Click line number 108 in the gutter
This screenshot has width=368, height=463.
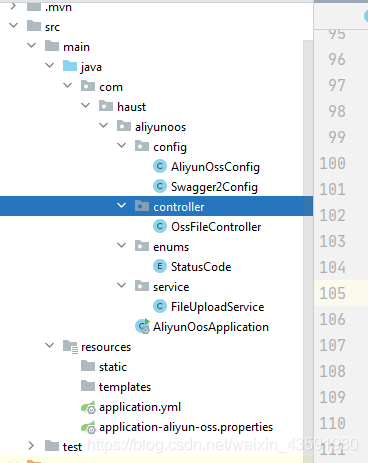(x=332, y=371)
